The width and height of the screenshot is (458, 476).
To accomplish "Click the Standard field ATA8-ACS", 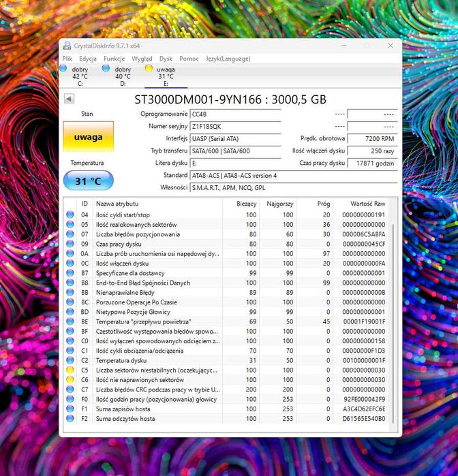I will click(x=294, y=176).
